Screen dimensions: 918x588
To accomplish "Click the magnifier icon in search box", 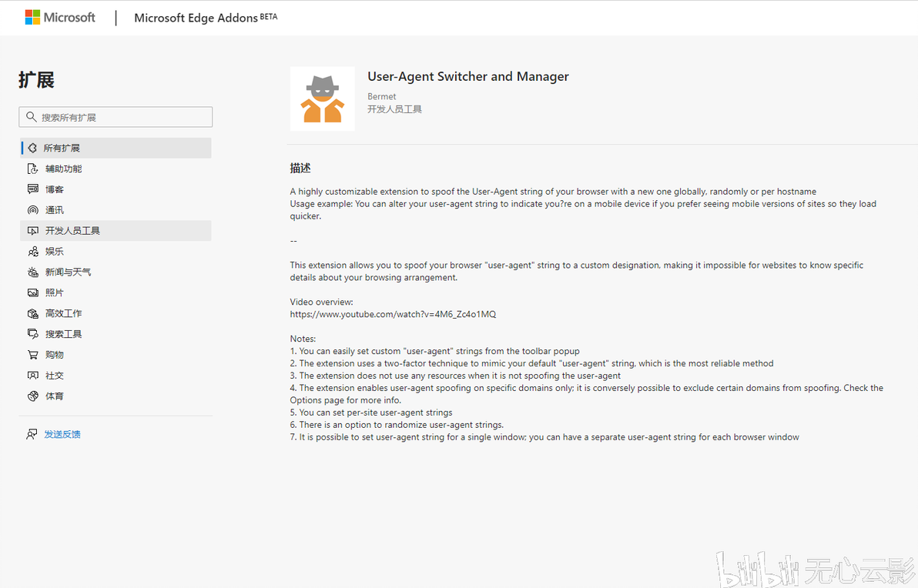I will click(31, 117).
